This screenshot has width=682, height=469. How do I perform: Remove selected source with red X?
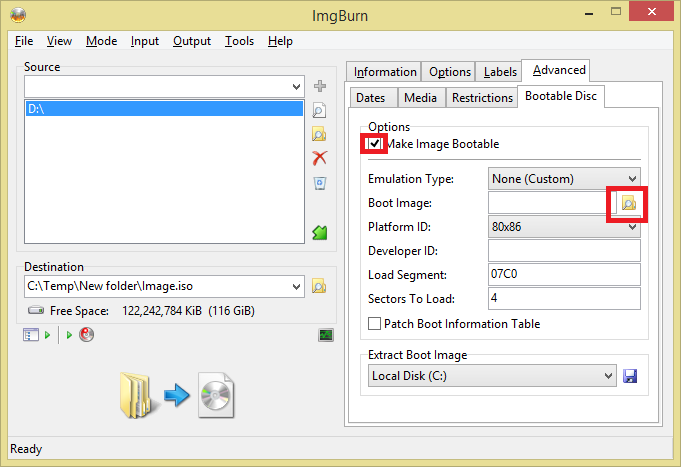pyautogui.click(x=320, y=158)
